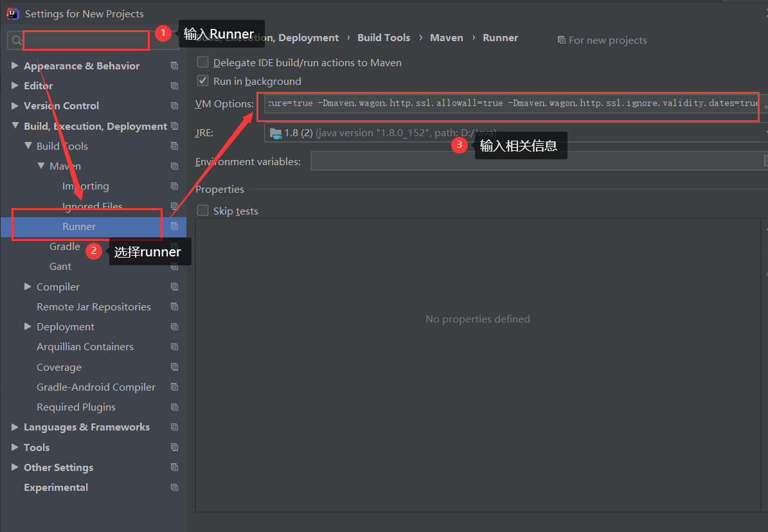Click project-scope icon beside Experimental
This screenshot has width=768, height=532.
174,488
